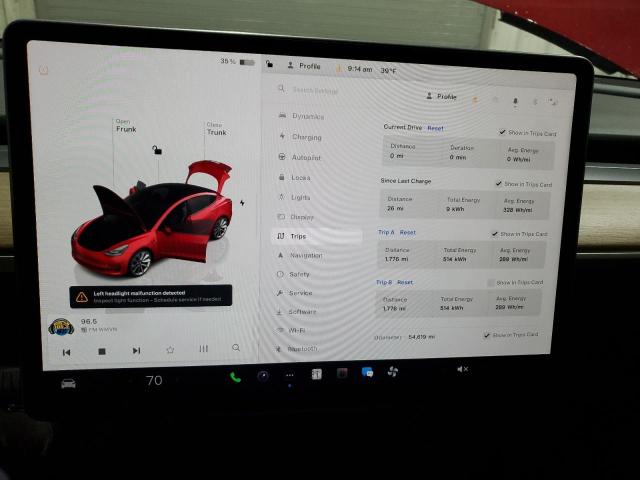Reset the Trip B counter

pos(405,282)
